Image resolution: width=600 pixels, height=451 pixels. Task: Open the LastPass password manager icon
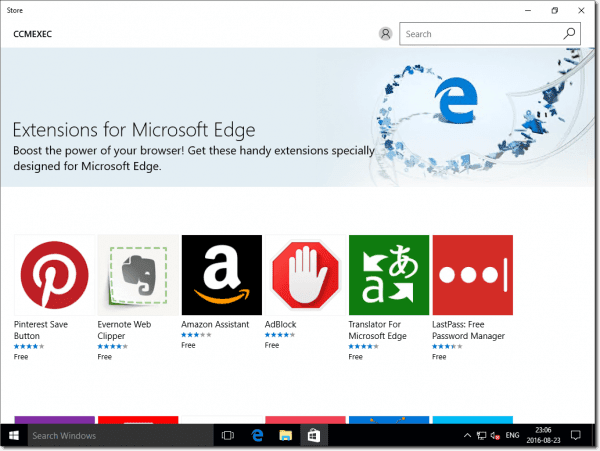[x=473, y=275]
